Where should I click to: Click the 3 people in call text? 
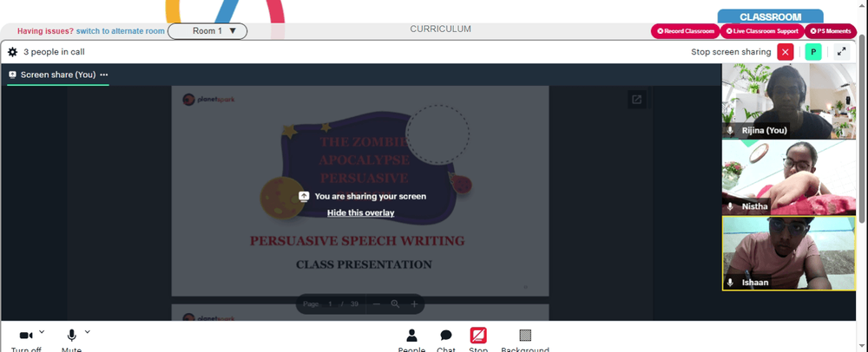pyautogui.click(x=54, y=52)
